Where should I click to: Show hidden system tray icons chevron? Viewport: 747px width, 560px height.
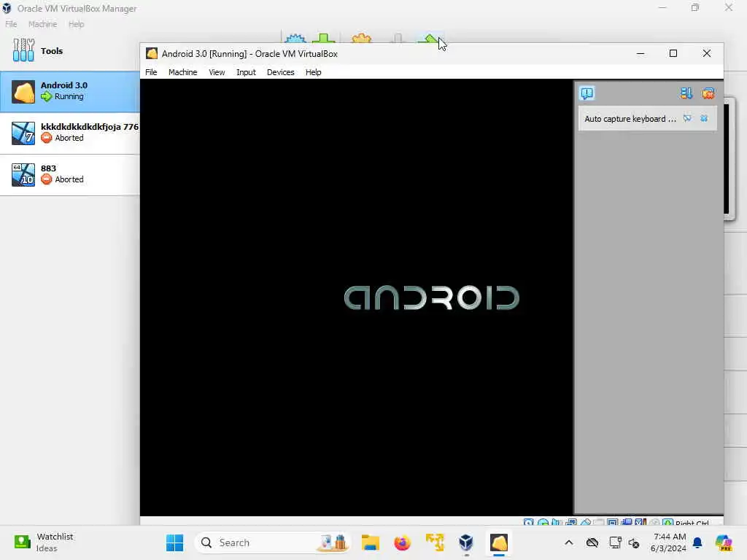point(569,542)
